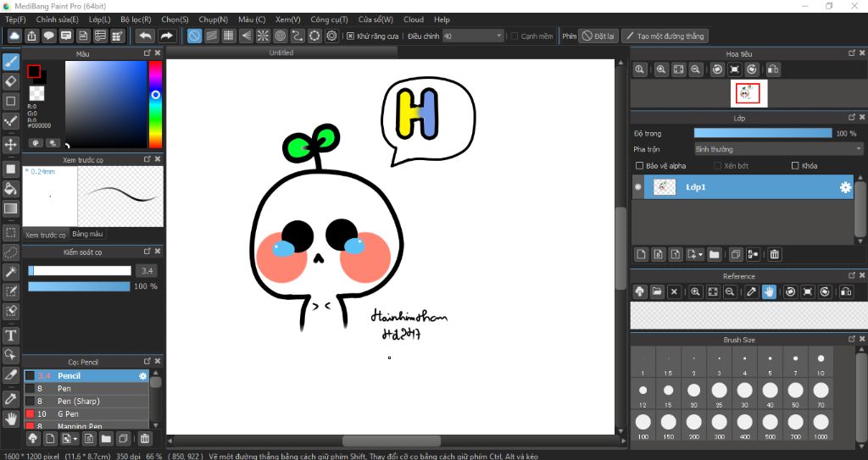Enable Bảo vệ alpha checkbox
Viewport: 868px width, 460px height.
coord(639,165)
